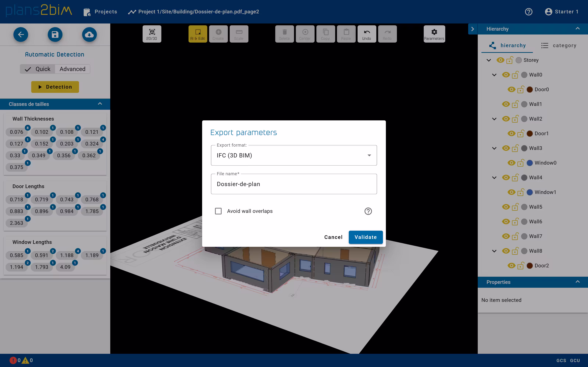Open help icon in top bar
This screenshot has width=588, height=367.
[528, 12]
